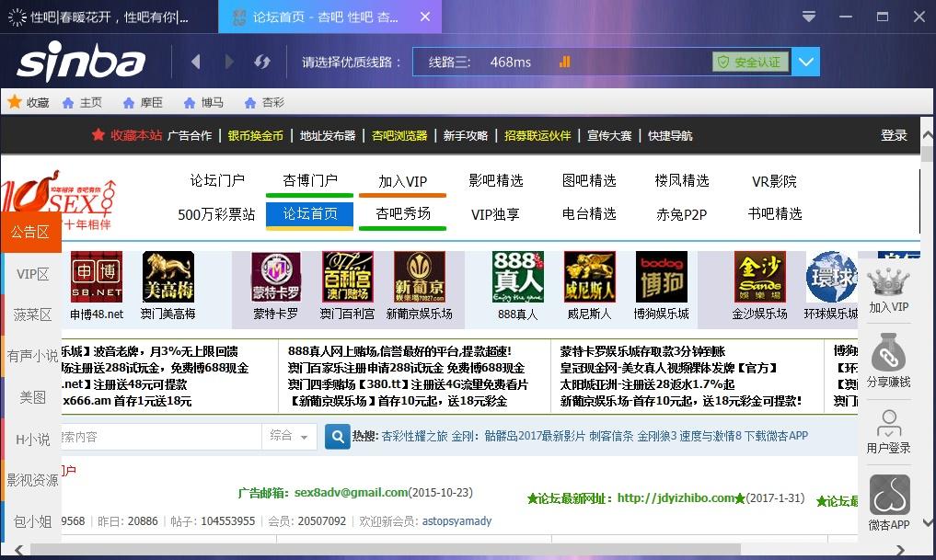The image size is (936, 560).
Task: Click the 金沙娱乐场 logo thumbnail
Action: [760, 277]
